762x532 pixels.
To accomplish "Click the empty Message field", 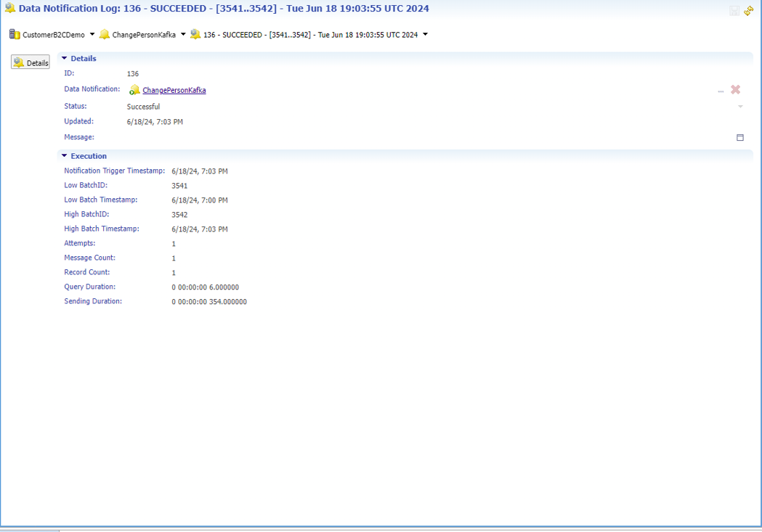I will 429,137.
